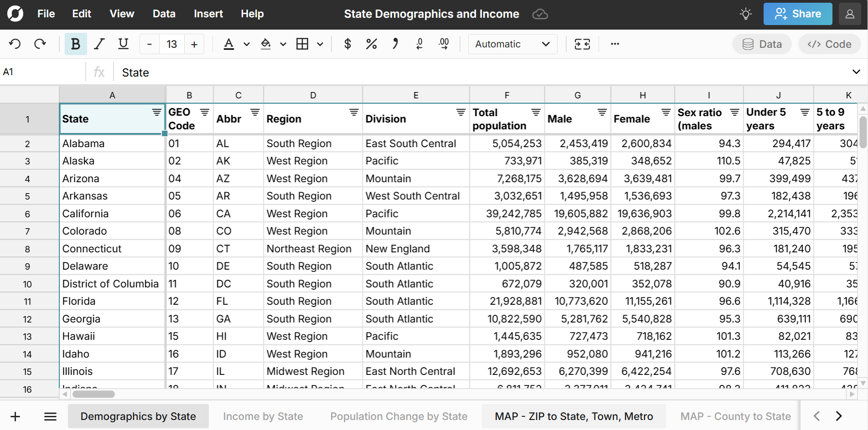Open the insert function (fx) tool
Screen dimensions: 868x430
tap(99, 72)
